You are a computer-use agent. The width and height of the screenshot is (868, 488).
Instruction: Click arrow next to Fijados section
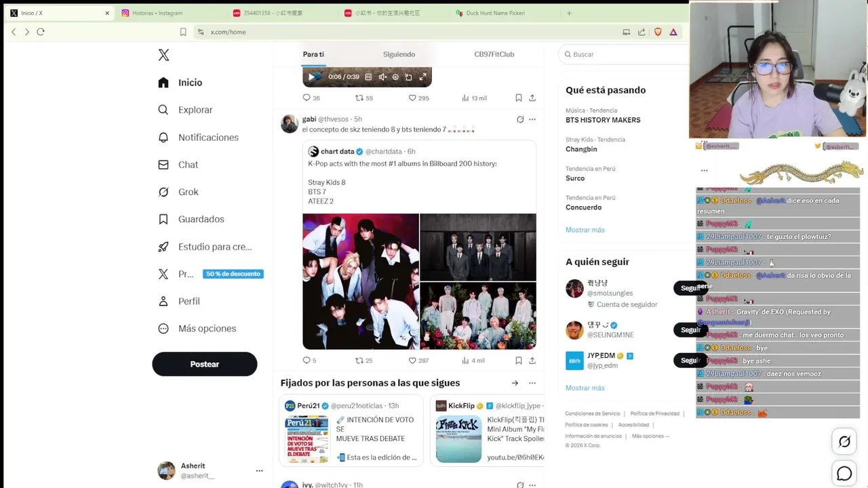click(x=515, y=383)
